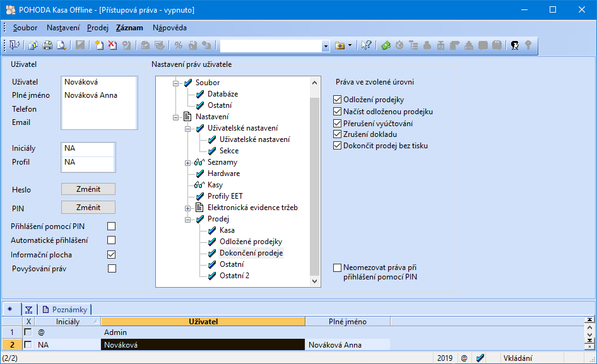This screenshot has width=597, height=364.
Task: Open the Soubor menu
Action: coord(25,28)
